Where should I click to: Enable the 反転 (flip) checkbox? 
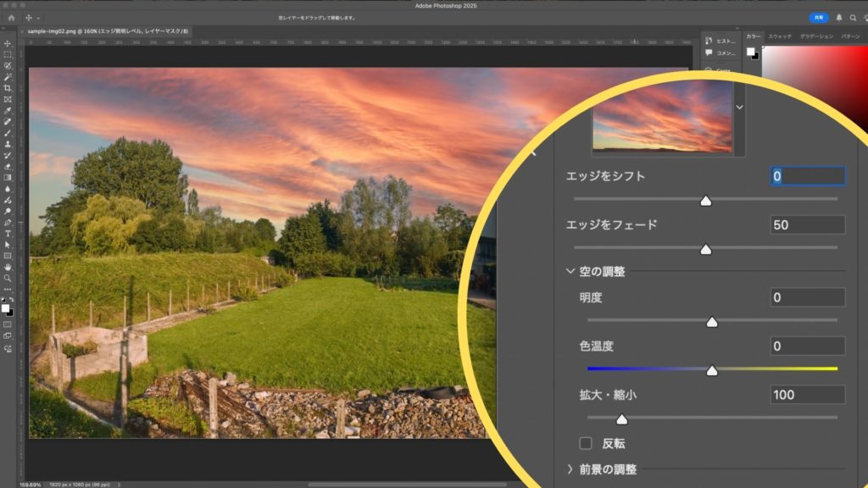[x=586, y=443]
